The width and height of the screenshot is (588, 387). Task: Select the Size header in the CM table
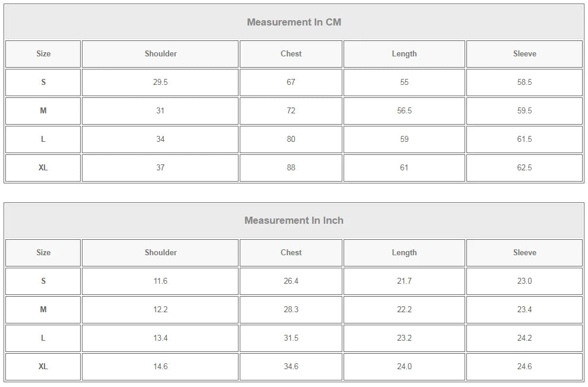(43, 54)
